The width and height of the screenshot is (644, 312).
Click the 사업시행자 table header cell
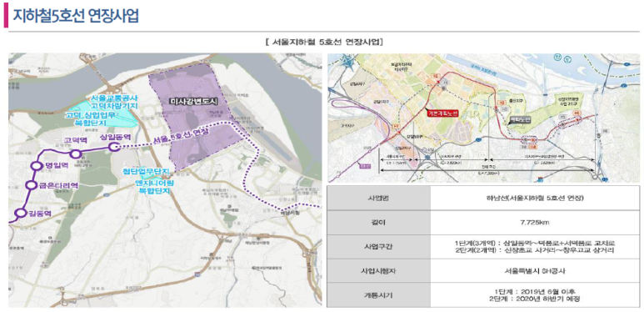click(x=378, y=271)
